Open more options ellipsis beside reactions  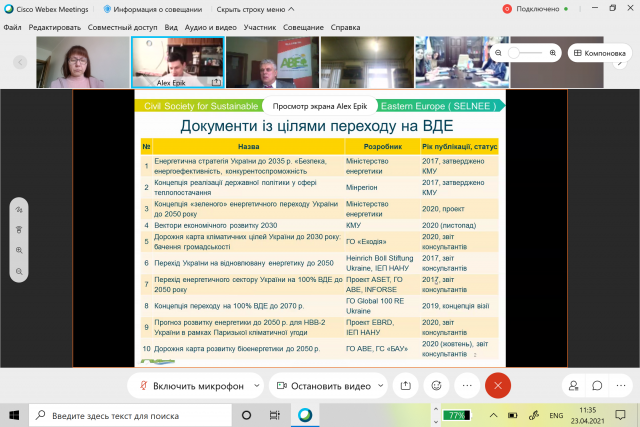click(x=467, y=384)
